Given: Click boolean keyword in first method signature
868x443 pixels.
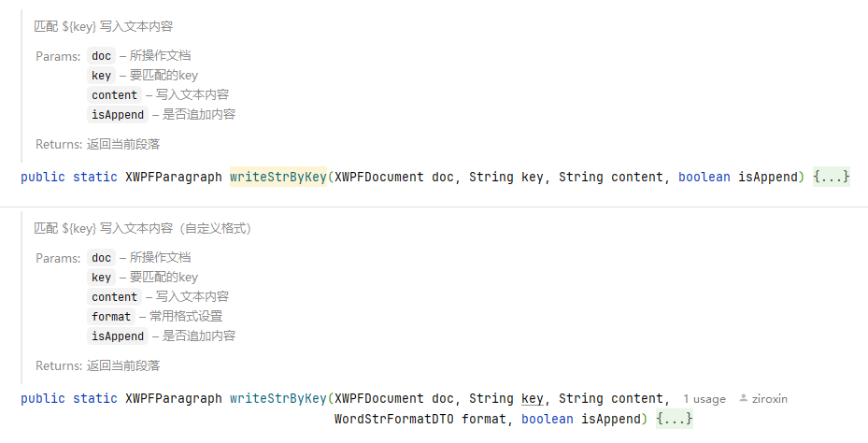Looking at the screenshot, I should pyautogui.click(x=704, y=177).
